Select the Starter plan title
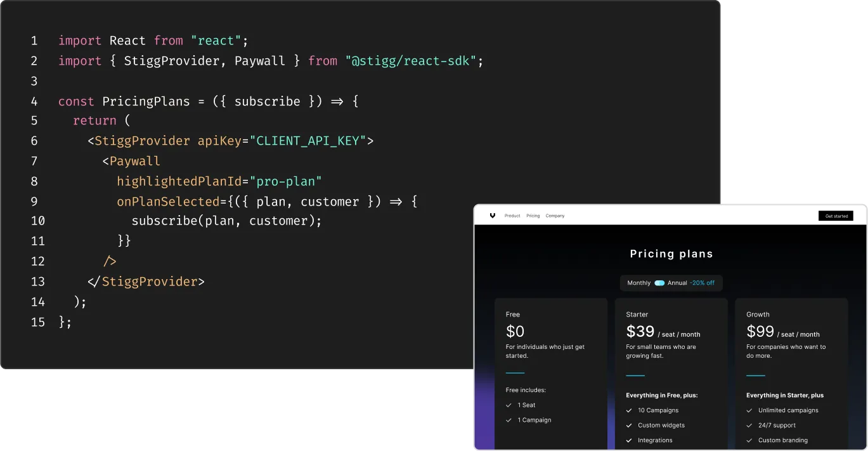Image resolution: width=868 pixels, height=451 pixels. point(637,315)
